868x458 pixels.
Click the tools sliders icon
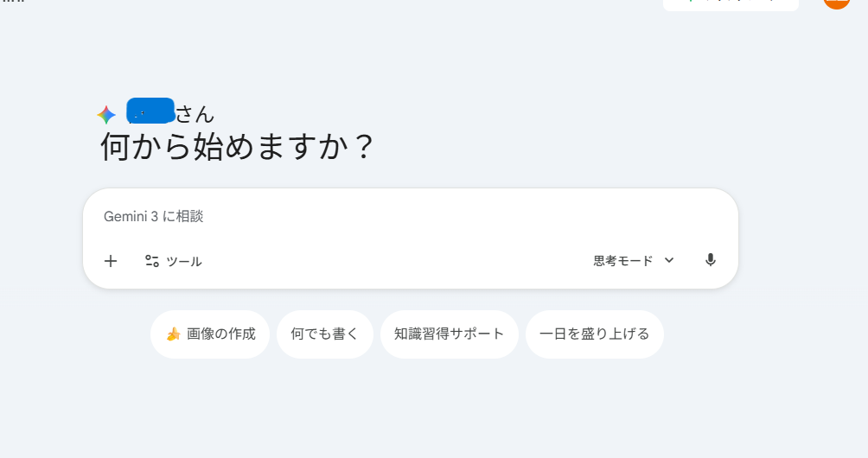[152, 261]
